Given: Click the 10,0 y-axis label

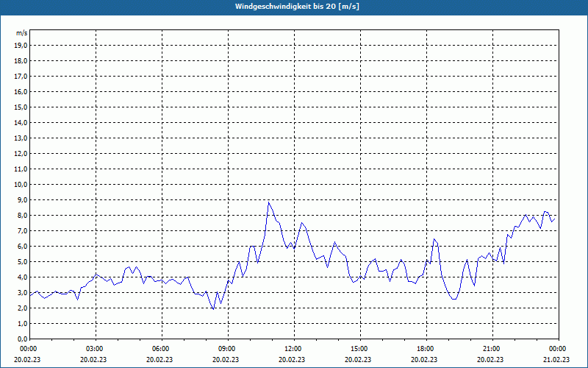Looking at the screenshot, I should point(21,185).
